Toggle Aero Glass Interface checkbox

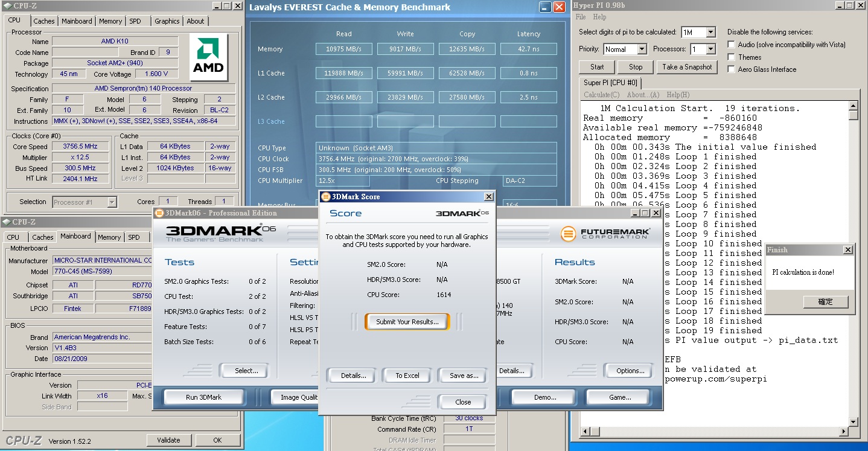click(x=732, y=69)
